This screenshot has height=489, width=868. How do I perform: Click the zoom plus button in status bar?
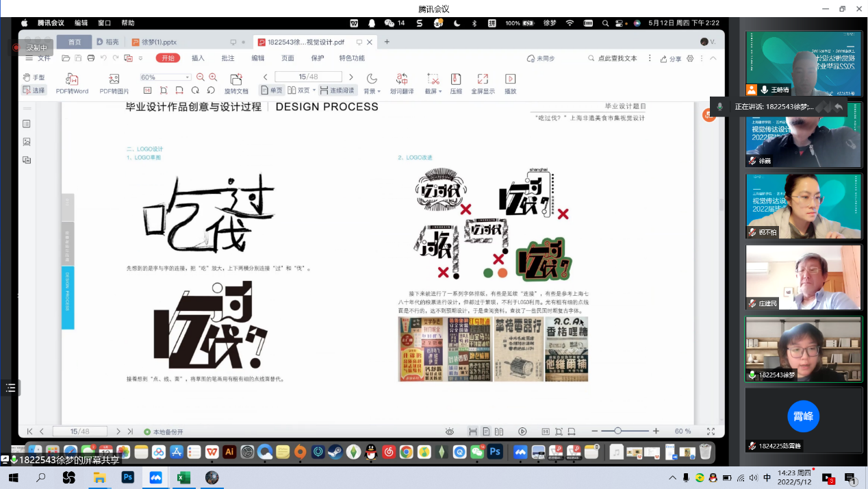656,431
